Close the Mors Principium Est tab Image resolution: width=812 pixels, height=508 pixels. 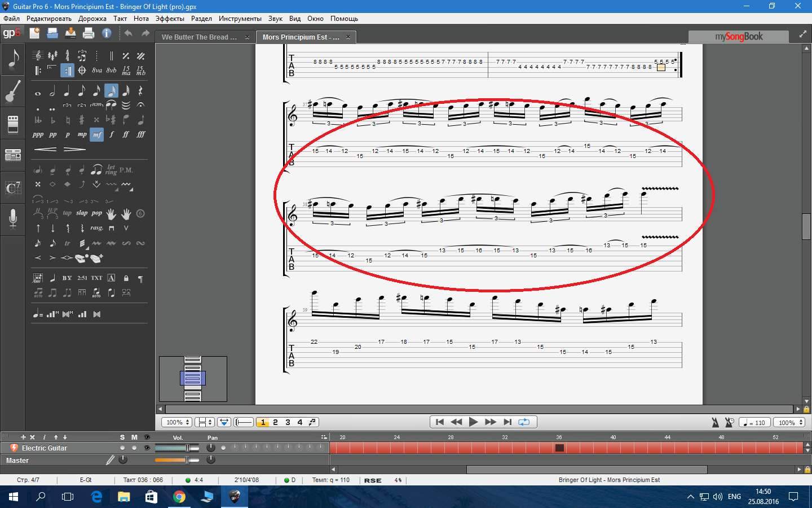pos(348,37)
